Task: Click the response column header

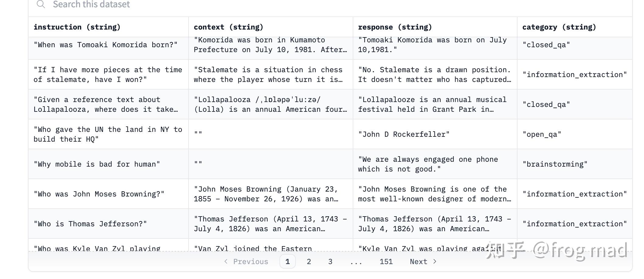Action: (395, 27)
